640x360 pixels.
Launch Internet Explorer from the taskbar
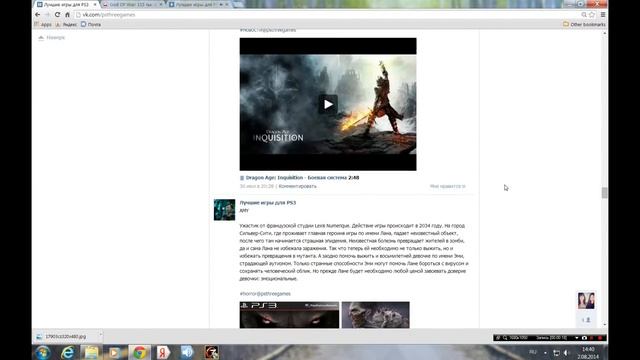tap(67, 352)
